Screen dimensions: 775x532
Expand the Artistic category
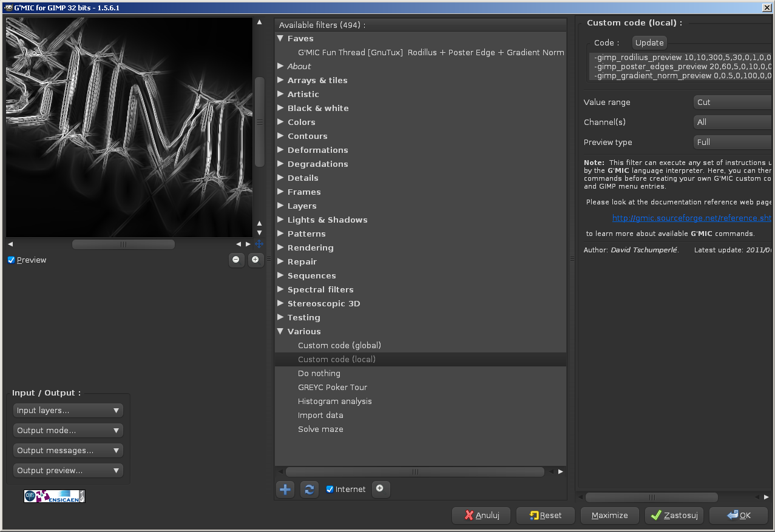280,94
